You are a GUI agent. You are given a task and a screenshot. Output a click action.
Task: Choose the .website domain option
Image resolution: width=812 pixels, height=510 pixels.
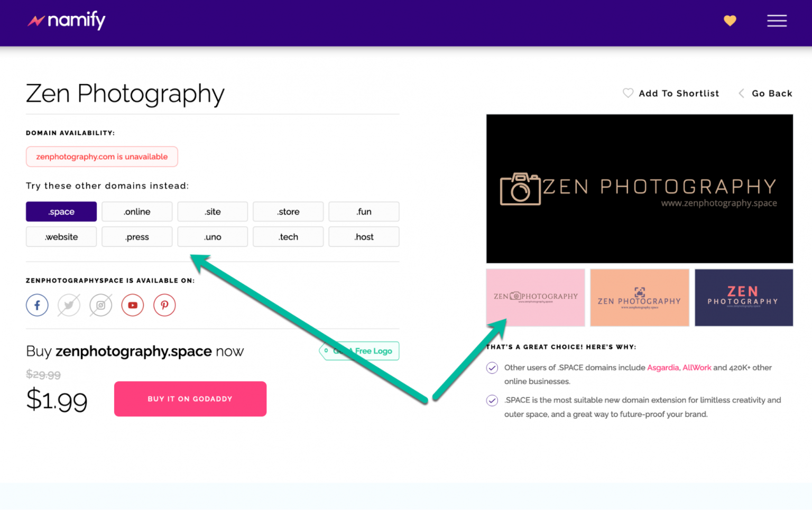(x=61, y=237)
